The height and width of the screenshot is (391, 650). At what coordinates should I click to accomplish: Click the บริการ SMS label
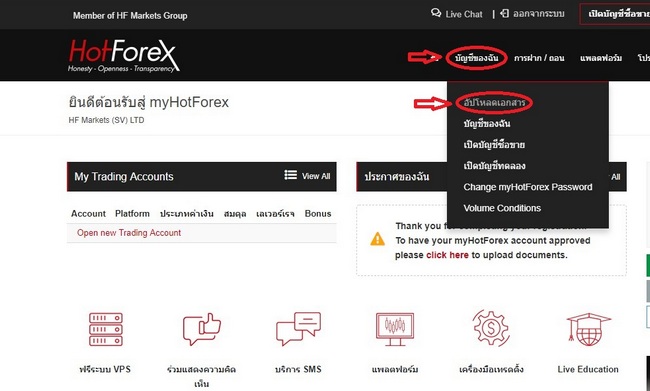[298, 369]
